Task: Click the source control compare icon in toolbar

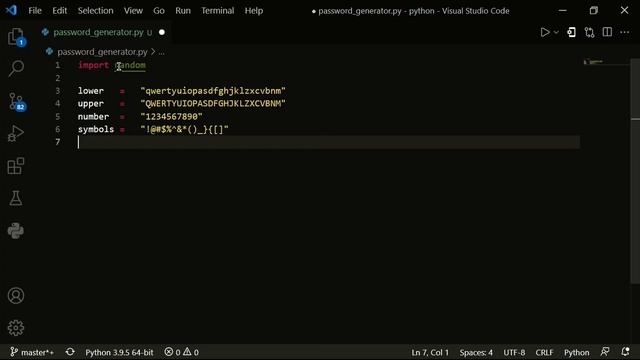Action: point(589,32)
